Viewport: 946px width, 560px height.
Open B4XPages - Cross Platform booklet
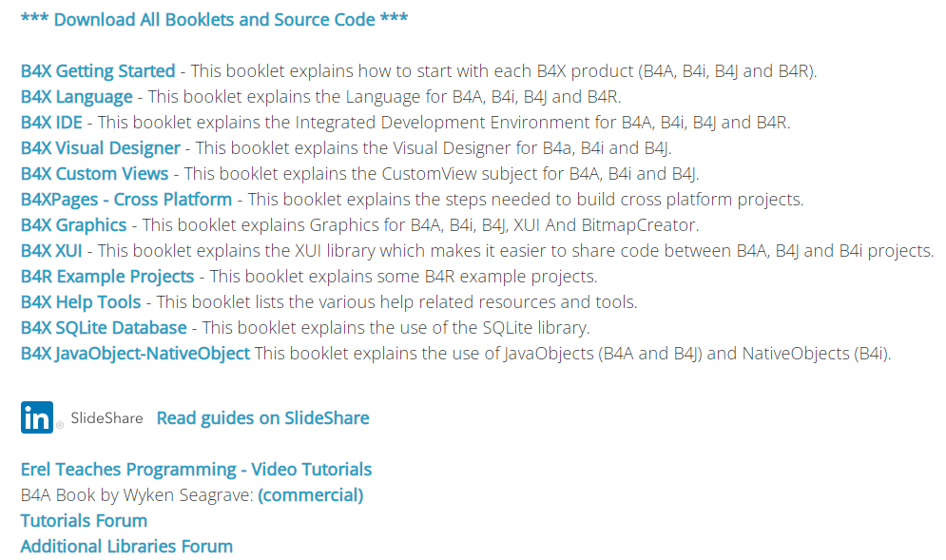[x=126, y=199]
